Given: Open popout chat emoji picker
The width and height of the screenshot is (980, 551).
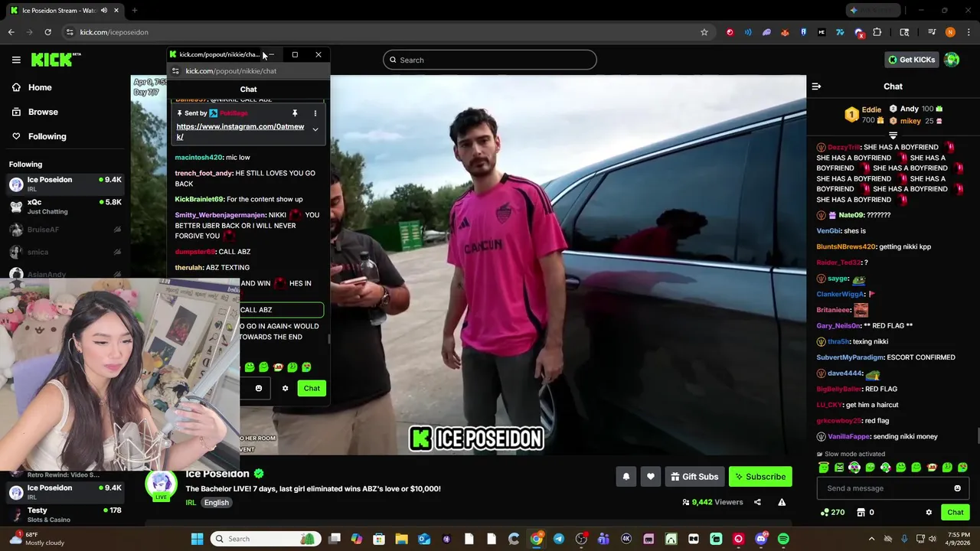Looking at the screenshot, I should pyautogui.click(x=259, y=388).
